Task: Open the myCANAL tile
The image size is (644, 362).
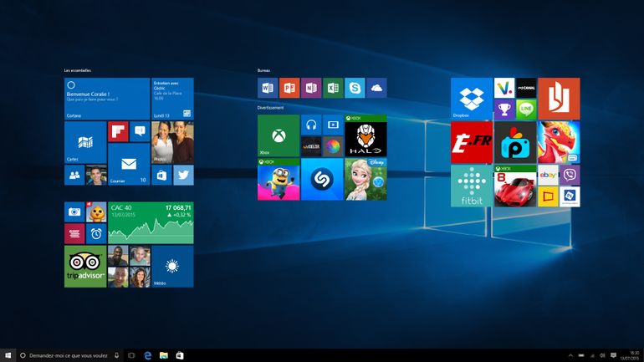Action: click(x=526, y=88)
